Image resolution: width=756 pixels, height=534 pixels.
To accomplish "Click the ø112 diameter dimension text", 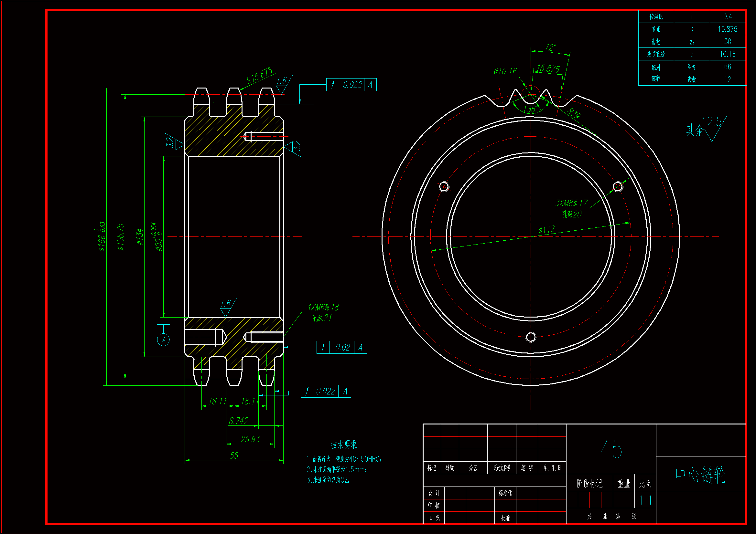I will (x=546, y=229).
